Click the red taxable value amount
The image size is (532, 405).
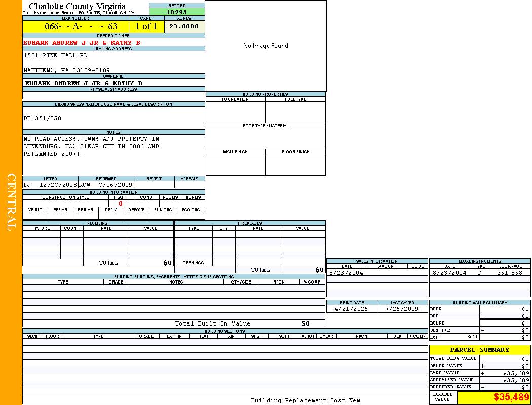click(511, 397)
